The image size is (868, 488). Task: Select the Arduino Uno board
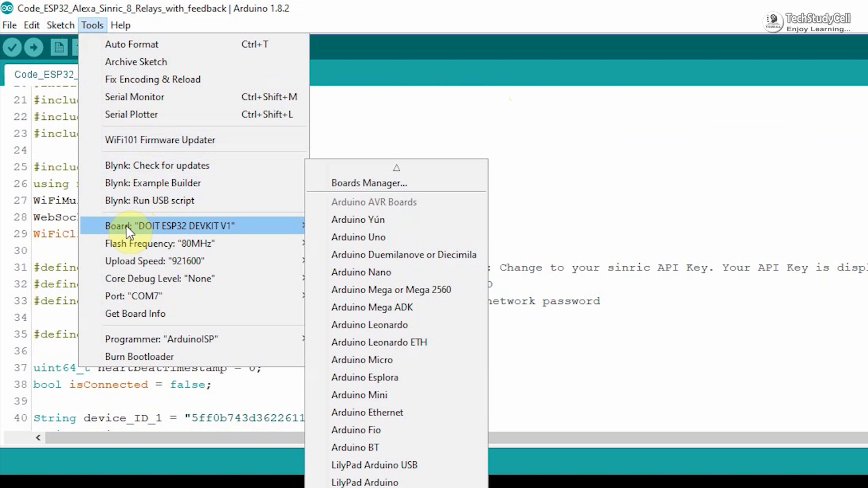pos(359,237)
